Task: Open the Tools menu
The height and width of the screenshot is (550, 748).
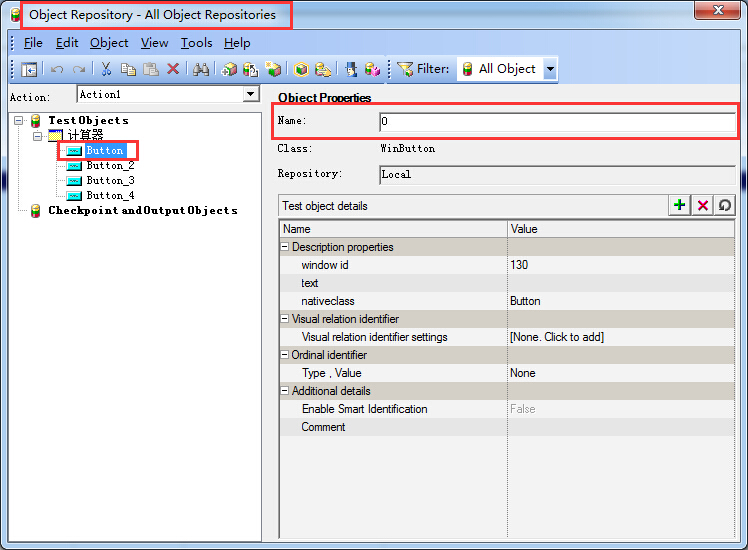Action: click(x=196, y=43)
